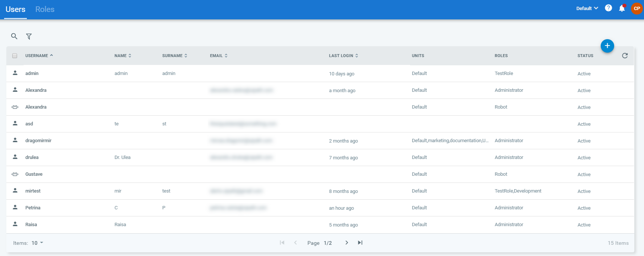This screenshot has height=256, width=644.
Task: Jump to the first page arrow
Action: coord(282,243)
